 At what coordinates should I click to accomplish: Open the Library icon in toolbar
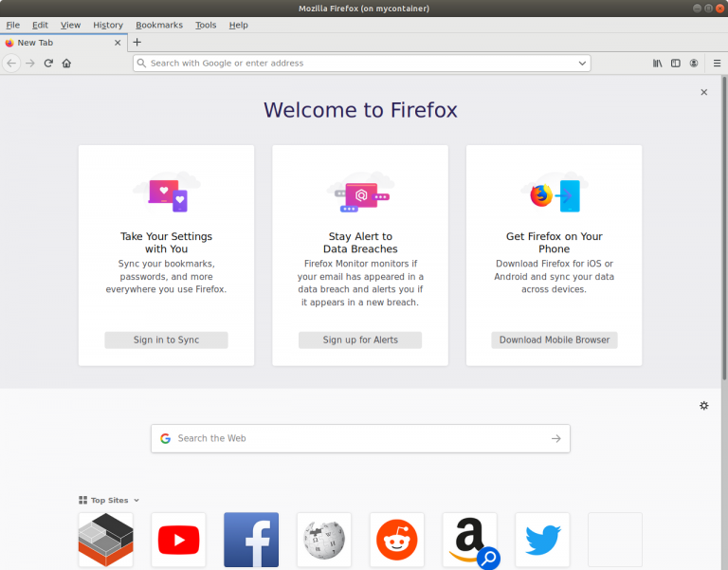(657, 64)
